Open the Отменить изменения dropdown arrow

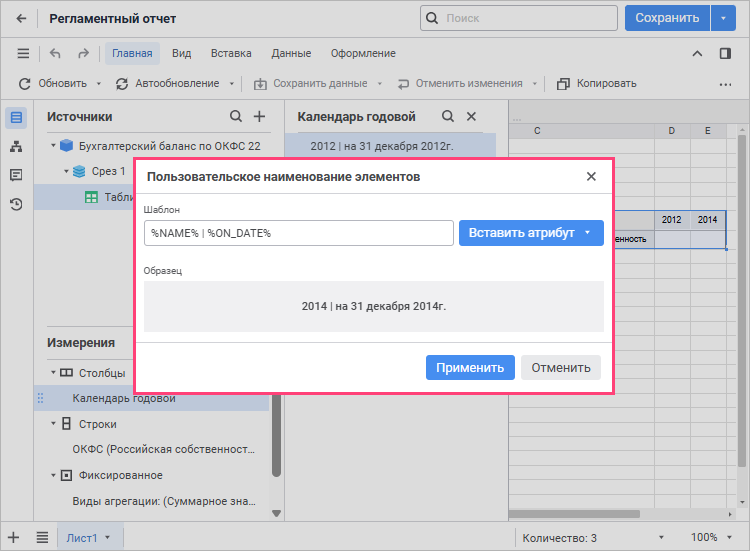(535, 84)
